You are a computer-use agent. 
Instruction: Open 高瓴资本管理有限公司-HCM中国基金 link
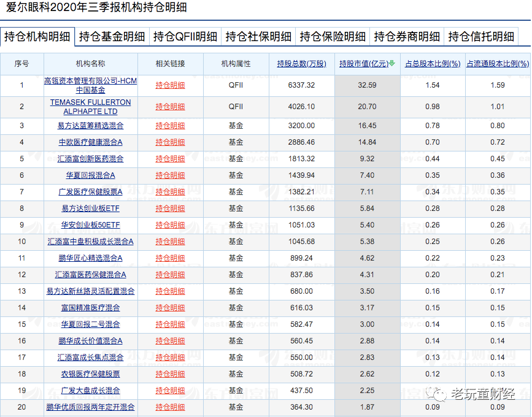coord(91,85)
